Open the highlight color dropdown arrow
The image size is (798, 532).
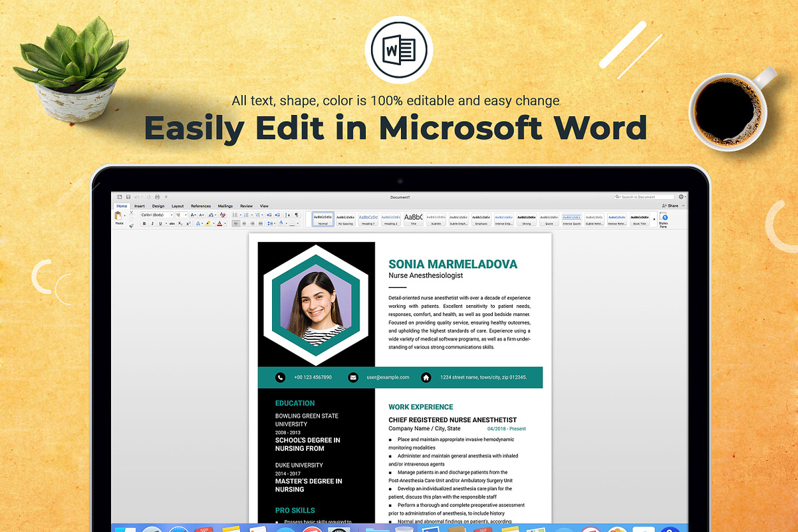pos(213,223)
